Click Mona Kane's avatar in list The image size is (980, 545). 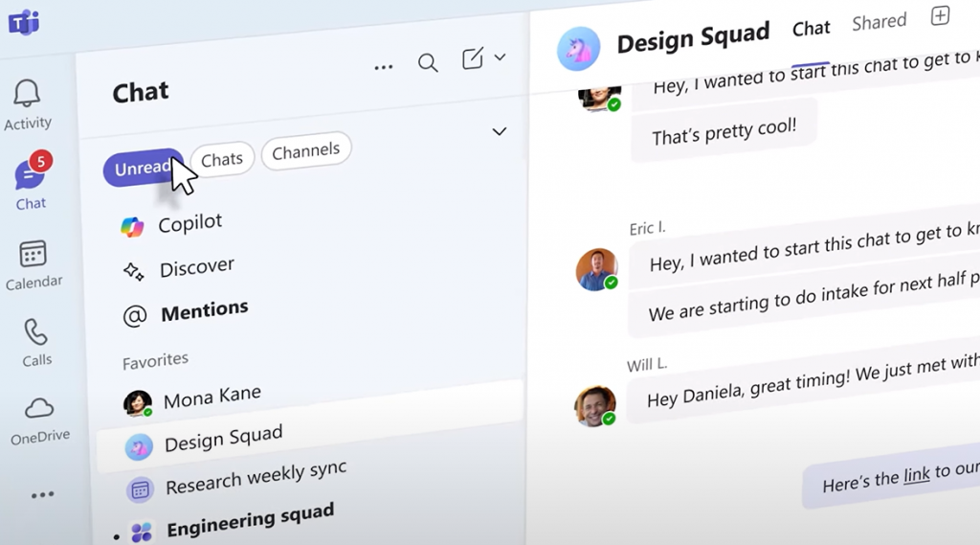[138, 403]
